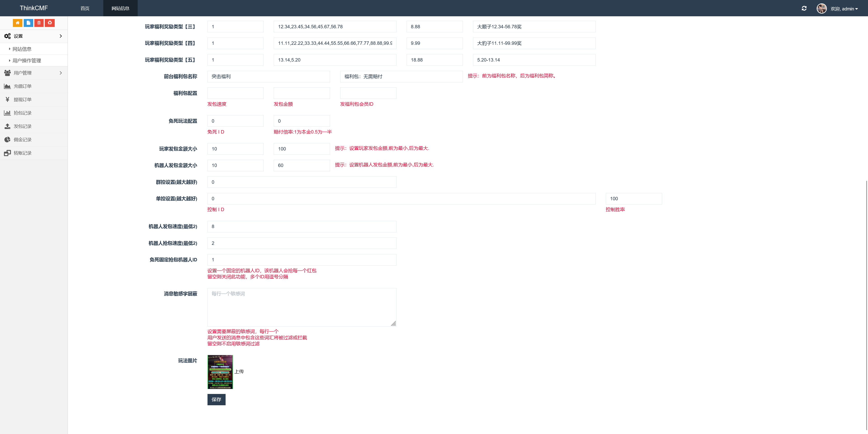This screenshot has width=868, height=434.
Task: Click the refresh icon in the top bar
Action: (804, 8)
